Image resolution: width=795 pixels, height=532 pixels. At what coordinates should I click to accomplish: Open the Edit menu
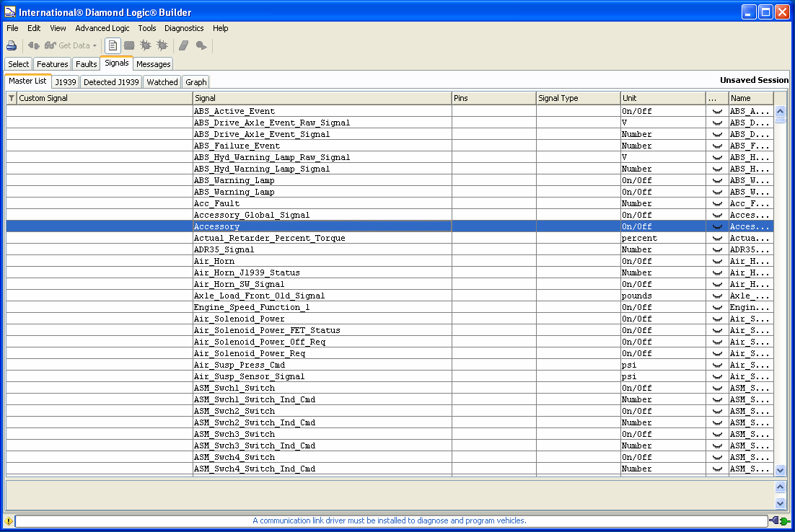(34, 28)
